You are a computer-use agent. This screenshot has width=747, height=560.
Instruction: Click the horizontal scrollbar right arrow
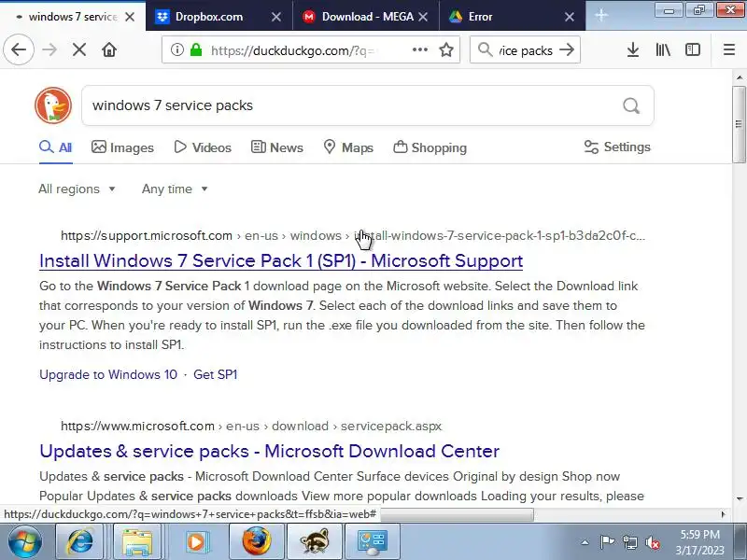coord(723,514)
